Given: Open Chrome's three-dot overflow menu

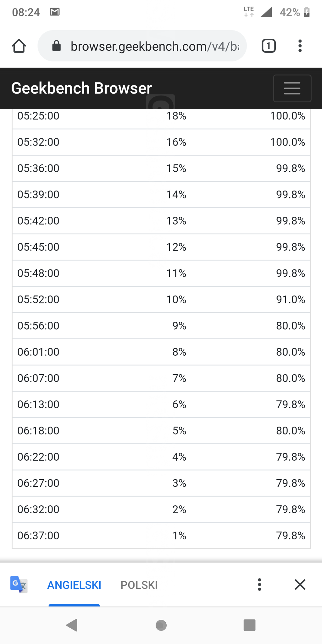Looking at the screenshot, I should (300, 46).
